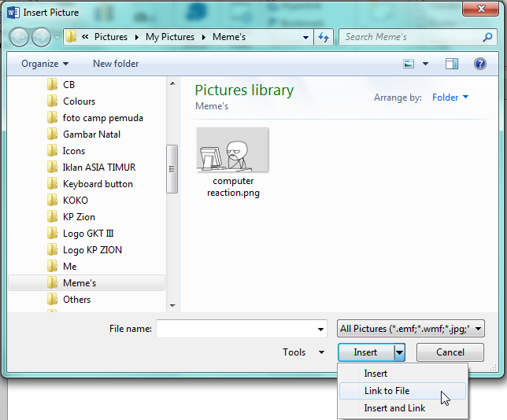Select the Meme's folder in tree

pos(87,282)
